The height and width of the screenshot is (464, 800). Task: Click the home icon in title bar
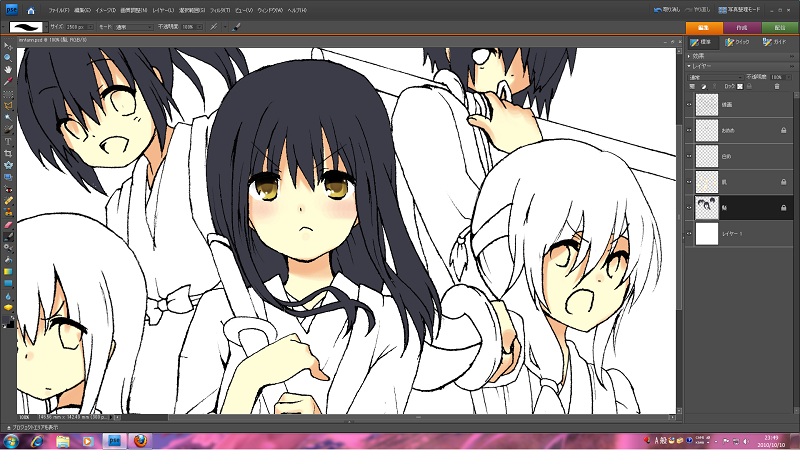pos(31,10)
